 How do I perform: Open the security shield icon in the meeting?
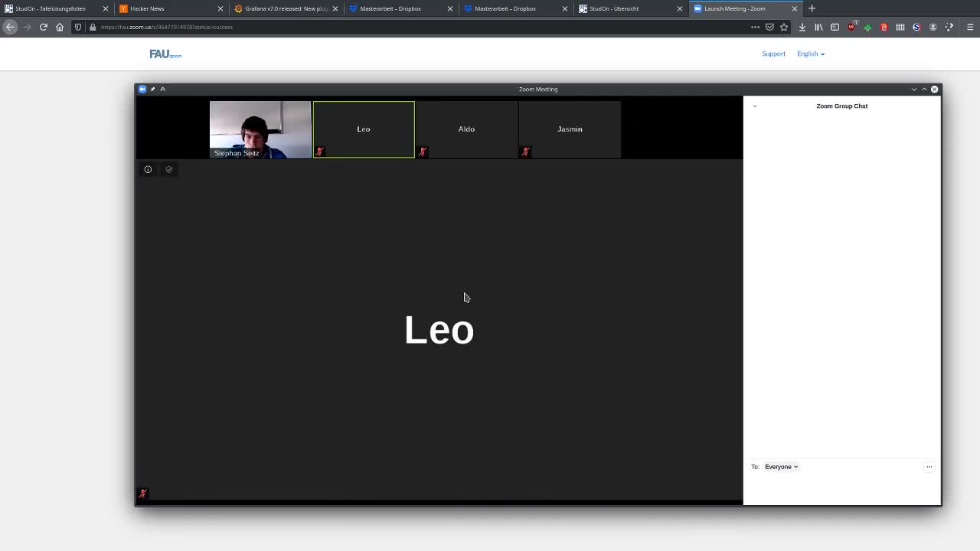click(168, 169)
